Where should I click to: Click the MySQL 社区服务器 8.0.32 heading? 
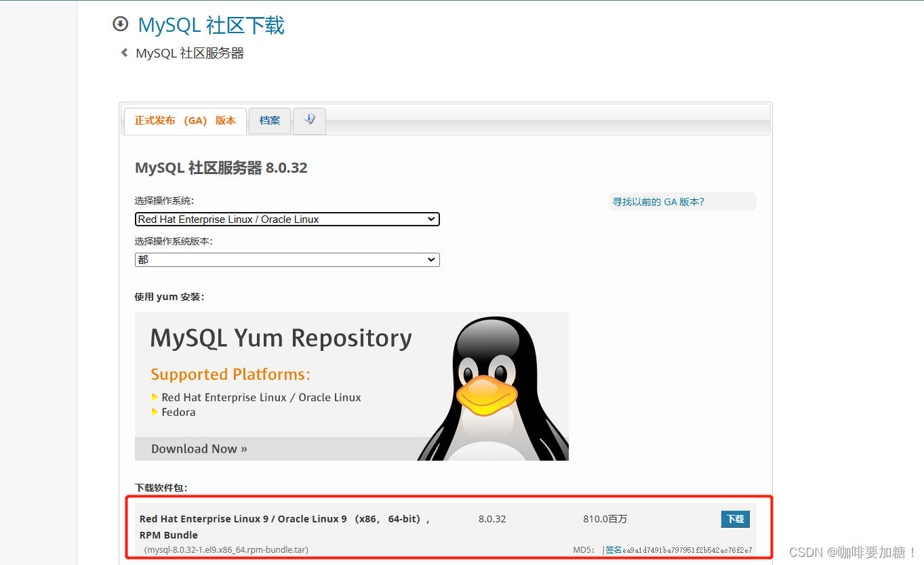(221, 168)
